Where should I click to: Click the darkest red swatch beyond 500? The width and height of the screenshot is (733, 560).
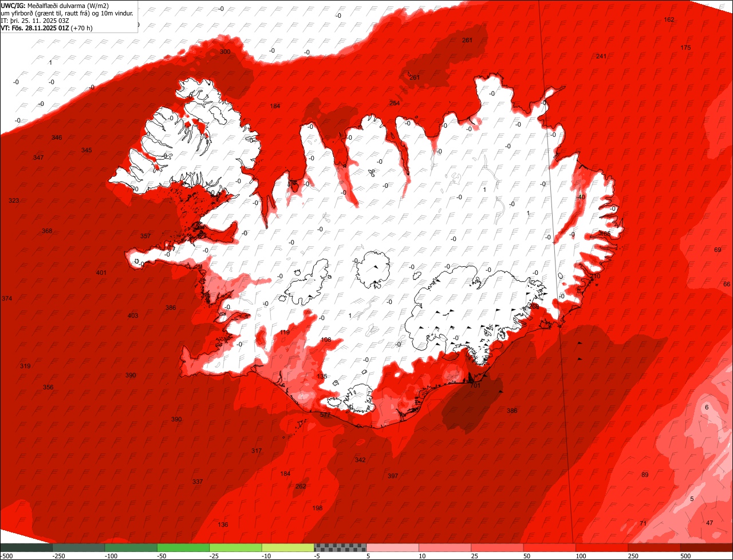point(707,547)
